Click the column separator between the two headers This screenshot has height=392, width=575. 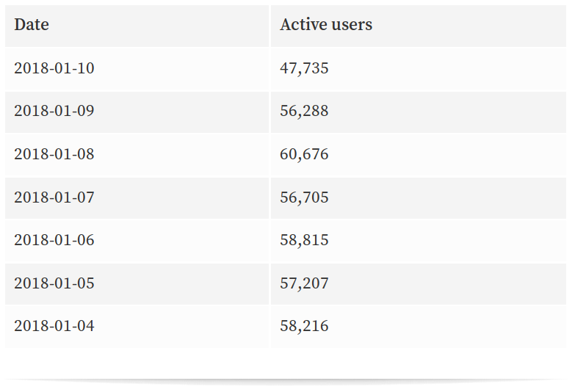(270, 25)
